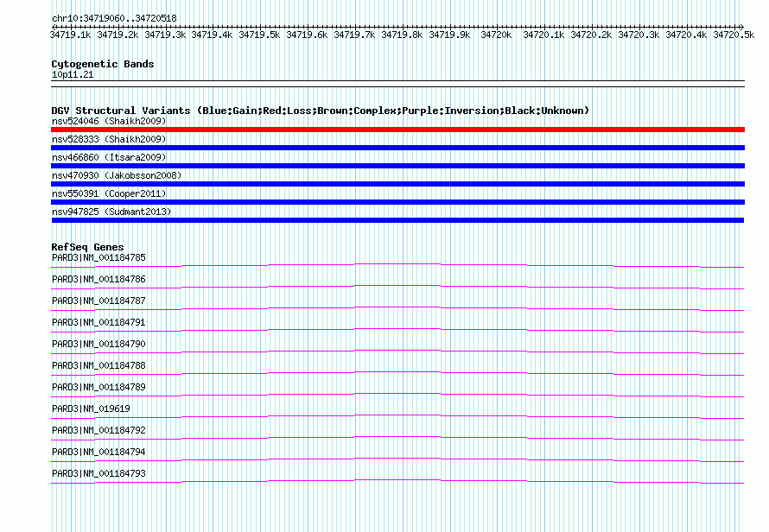Click the PARD3|NM_001184793 transcript label
Viewport: 769px width, 532px height.
pyautogui.click(x=99, y=473)
